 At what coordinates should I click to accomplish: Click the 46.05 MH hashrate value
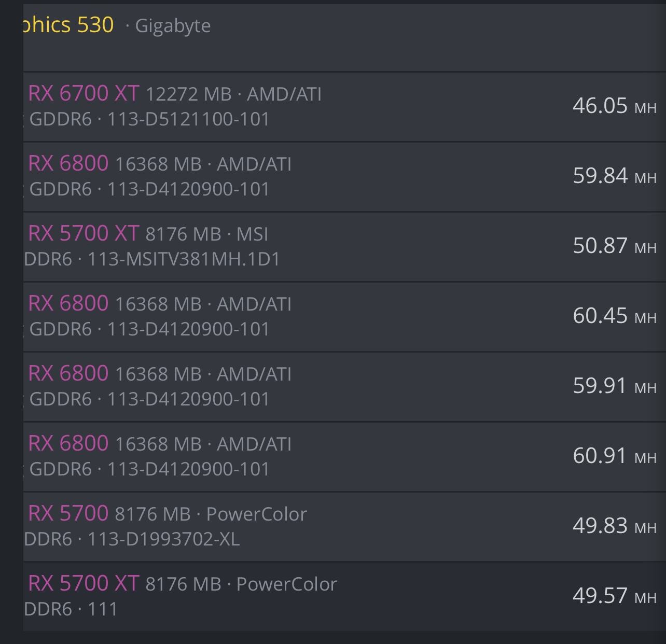tap(615, 106)
